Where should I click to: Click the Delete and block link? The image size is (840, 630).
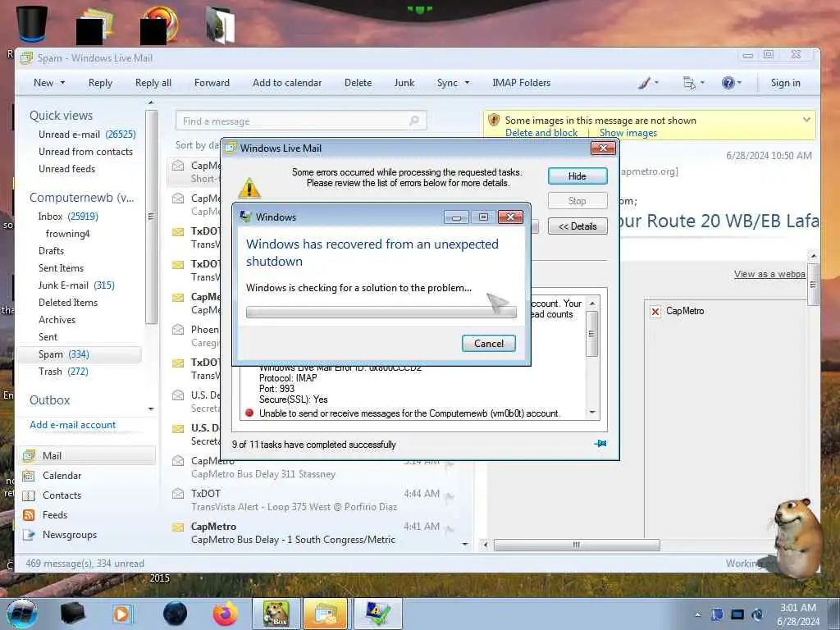click(x=541, y=133)
